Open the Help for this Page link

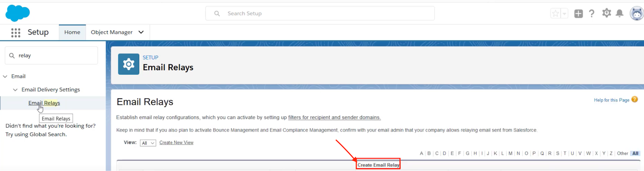(x=611, y=100)
